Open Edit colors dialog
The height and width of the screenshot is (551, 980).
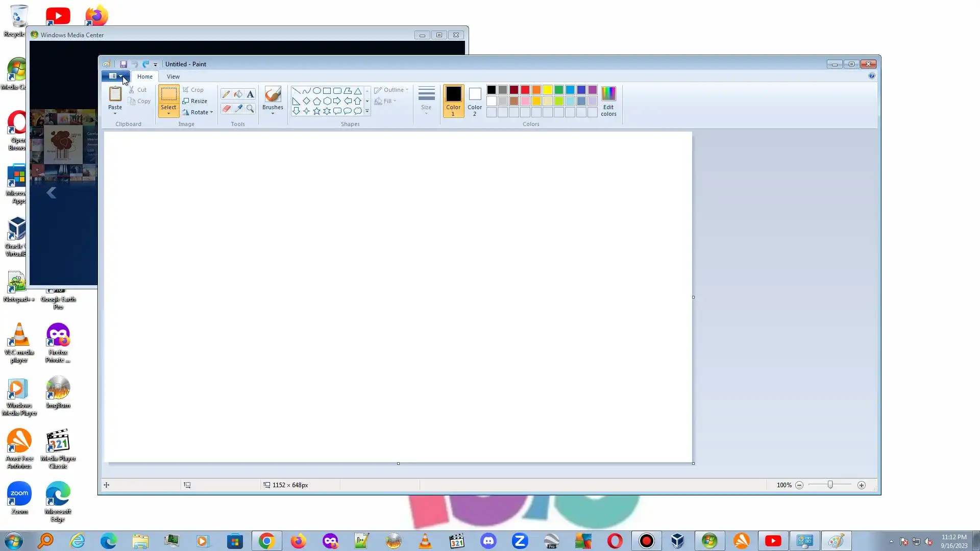pos(608,101)
